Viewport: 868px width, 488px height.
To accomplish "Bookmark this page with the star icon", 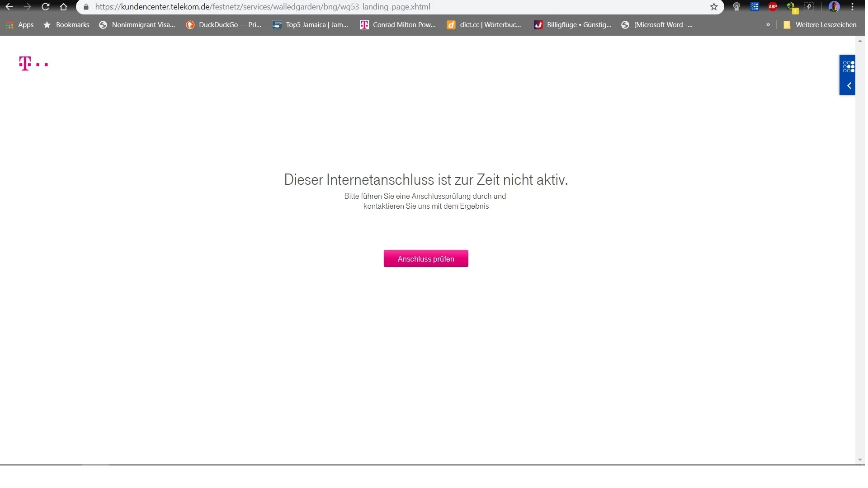I will (x=713, y=7).
